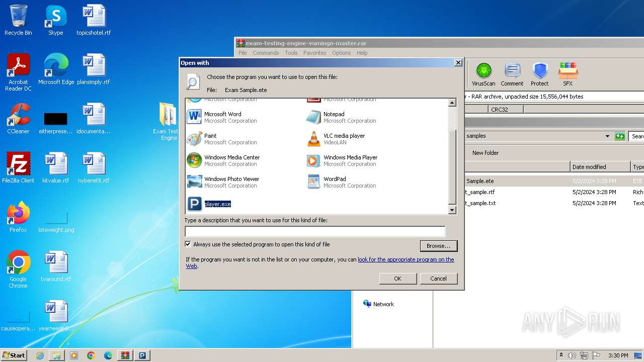
Task: Choose Windows Media Player entry
Action: point(342,160)
